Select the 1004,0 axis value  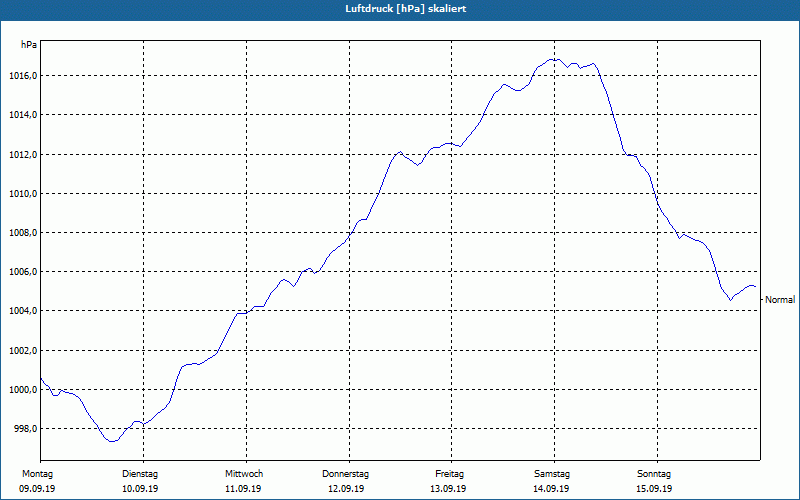click(23, 311)
